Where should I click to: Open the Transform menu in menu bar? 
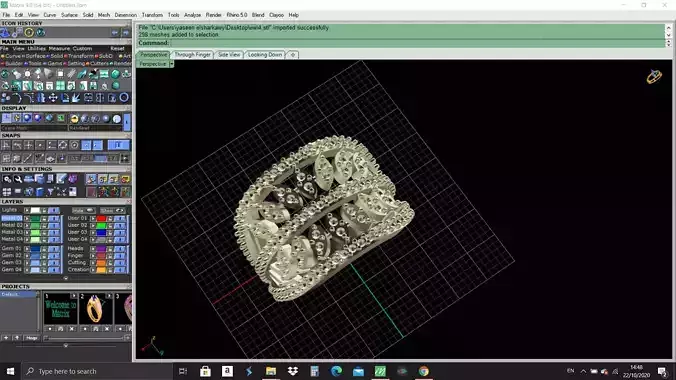pyautogui.click(x=152, y=15)
